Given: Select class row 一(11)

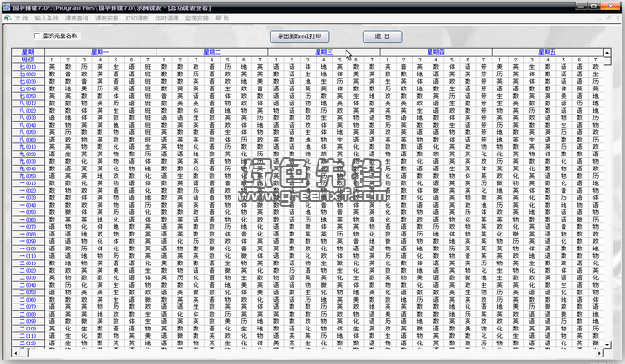Looking at the screenshot, I should click(x=28, y=256).
